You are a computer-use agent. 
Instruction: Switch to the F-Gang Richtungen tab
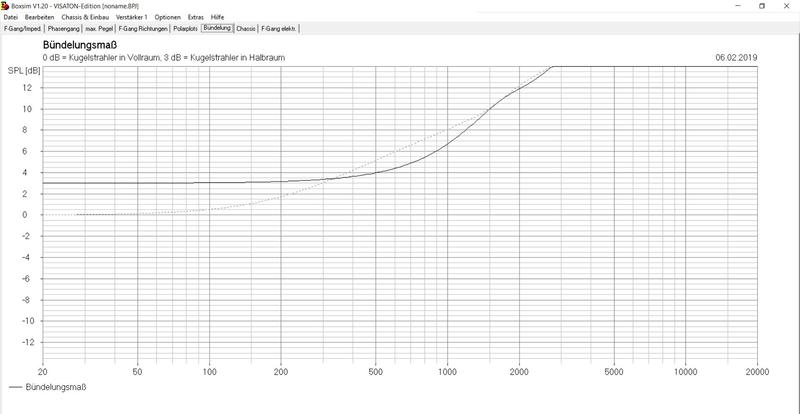143,29
